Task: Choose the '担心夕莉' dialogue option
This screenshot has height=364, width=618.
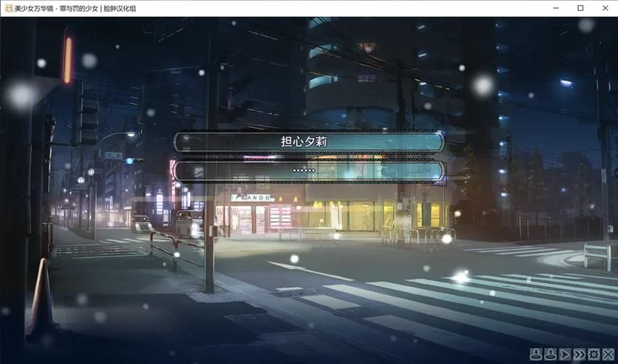Action: pos(309,142)
